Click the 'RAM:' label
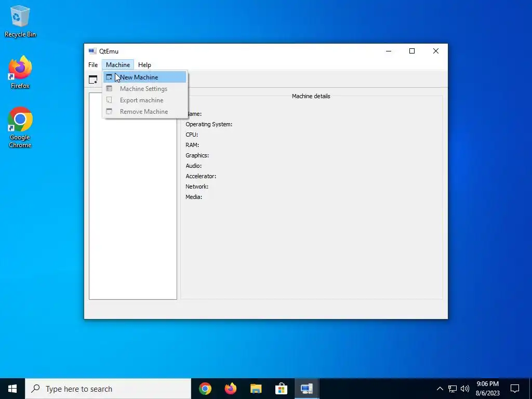Viewport: 532px width, 399px height. 192,145
